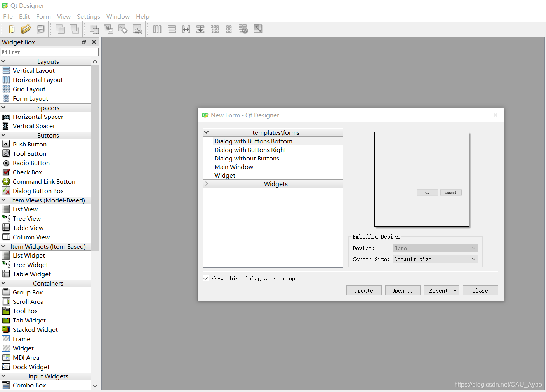Click the Create button
The image size is (546, 392).
364,291
